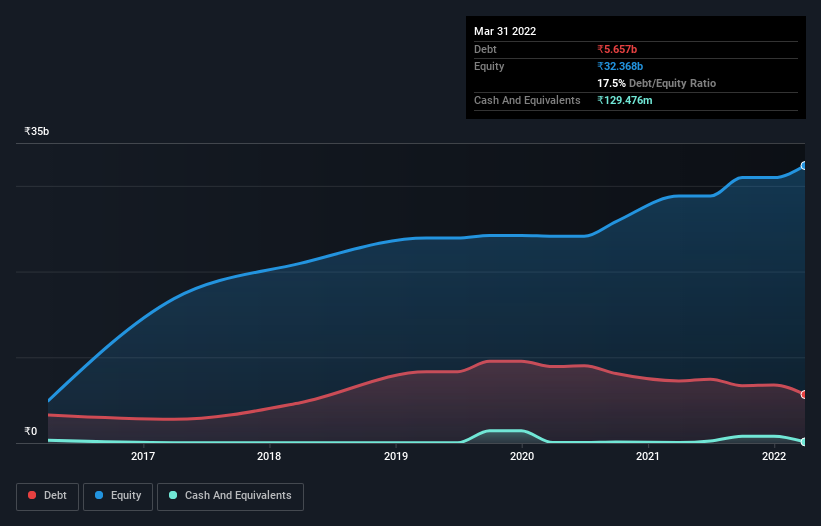Select the 2020 x-axis label

(522, 456)
